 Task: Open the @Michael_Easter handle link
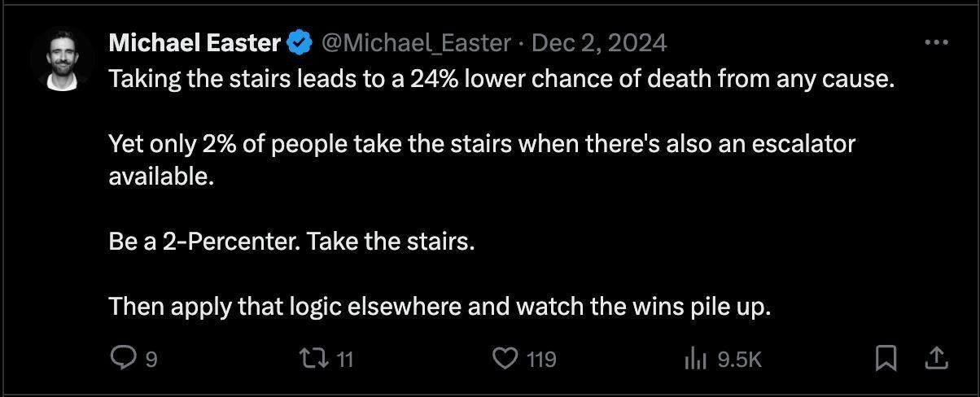[x=418, y=43]
